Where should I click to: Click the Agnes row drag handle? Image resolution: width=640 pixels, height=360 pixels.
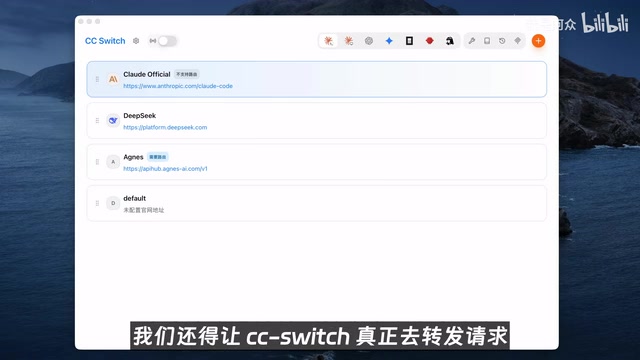(97, 162)
